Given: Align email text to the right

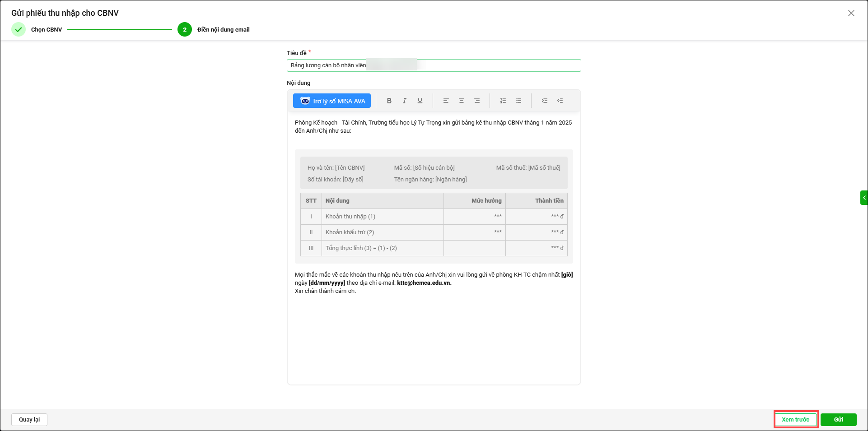Looking at the screenshot, I should tap(477, 101).
